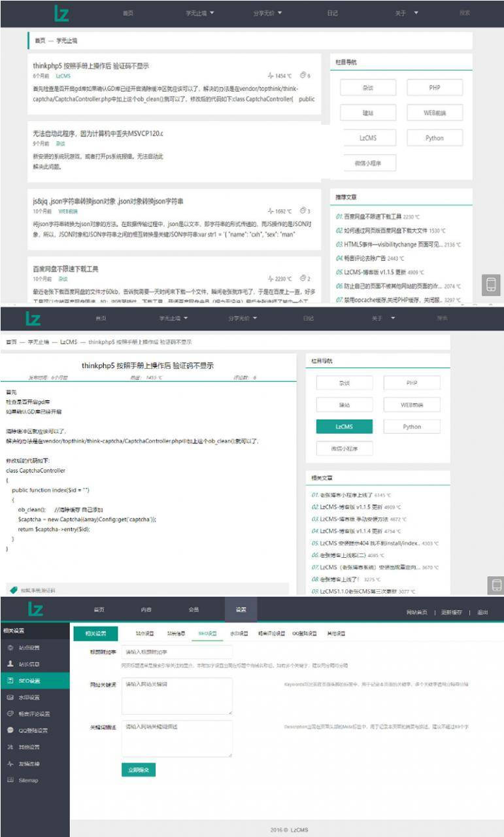Click the mobile phone icon beside the 相关文章 list
This screenshot has height=837, width=504.
click(496, 585)
